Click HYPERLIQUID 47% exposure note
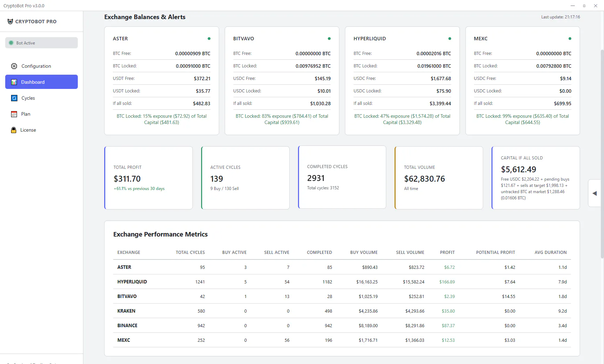The image size is (604, 364). [x=402, y=119]
